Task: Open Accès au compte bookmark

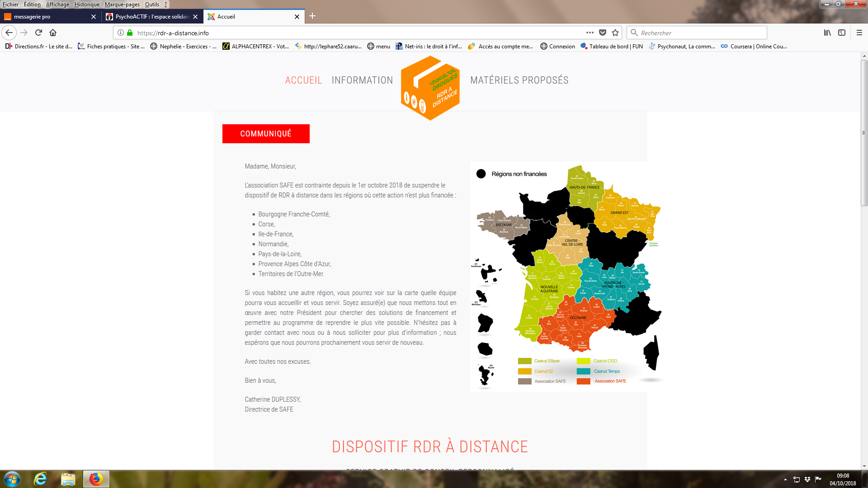Action: click(x=501, y=46)
